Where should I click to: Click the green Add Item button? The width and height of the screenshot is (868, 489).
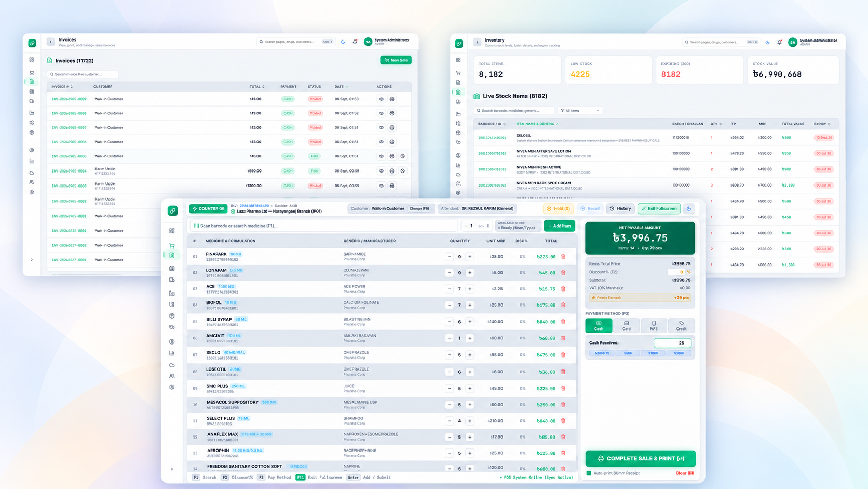(x=560, y=226)
